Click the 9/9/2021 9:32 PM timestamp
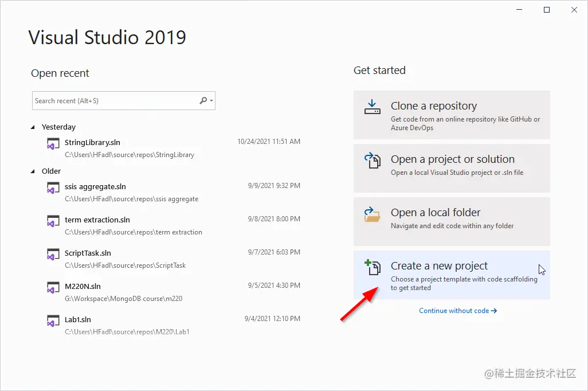Viewport: 588px width, 391px height. pos(274,185)
